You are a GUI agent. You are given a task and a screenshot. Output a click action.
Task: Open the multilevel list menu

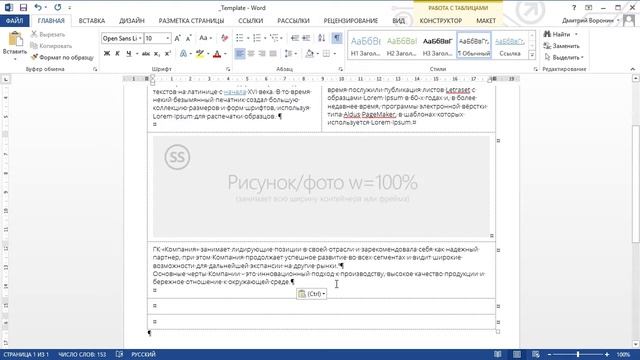click(x=276, y=38)
